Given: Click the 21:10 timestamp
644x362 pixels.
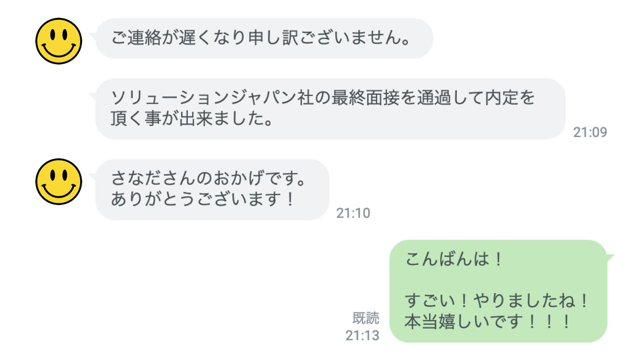Looking at the screenshot, I should click(x=353, y=213).
